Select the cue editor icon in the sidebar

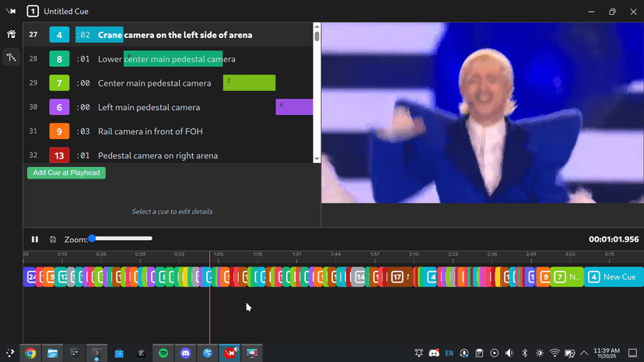(x=11, y=57)
